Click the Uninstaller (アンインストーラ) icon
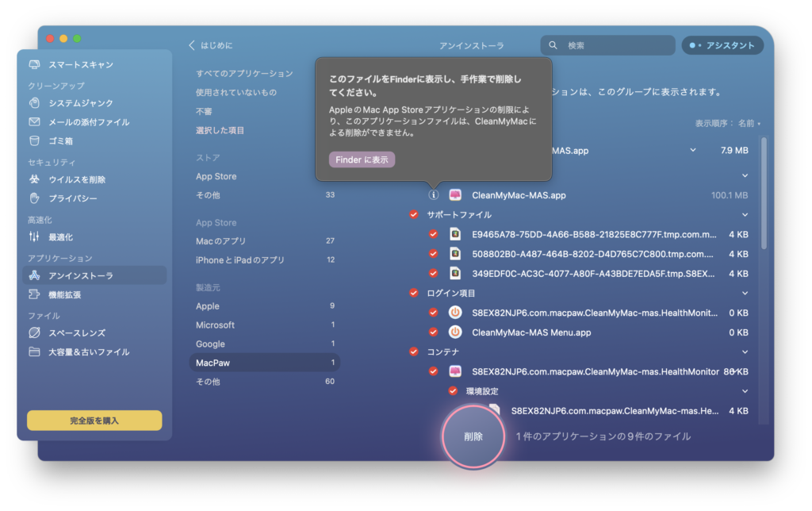Image resolution: width=812 pixels, height=511 pixels. 35,275
